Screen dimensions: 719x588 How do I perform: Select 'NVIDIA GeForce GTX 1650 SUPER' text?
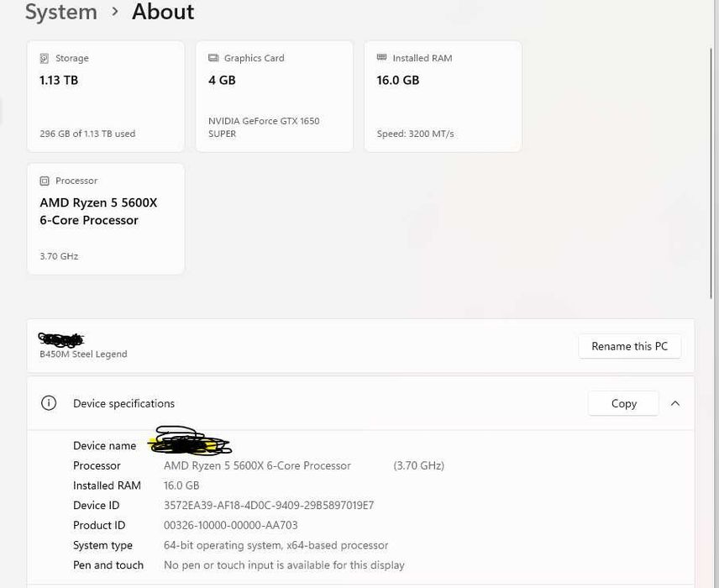264,128
